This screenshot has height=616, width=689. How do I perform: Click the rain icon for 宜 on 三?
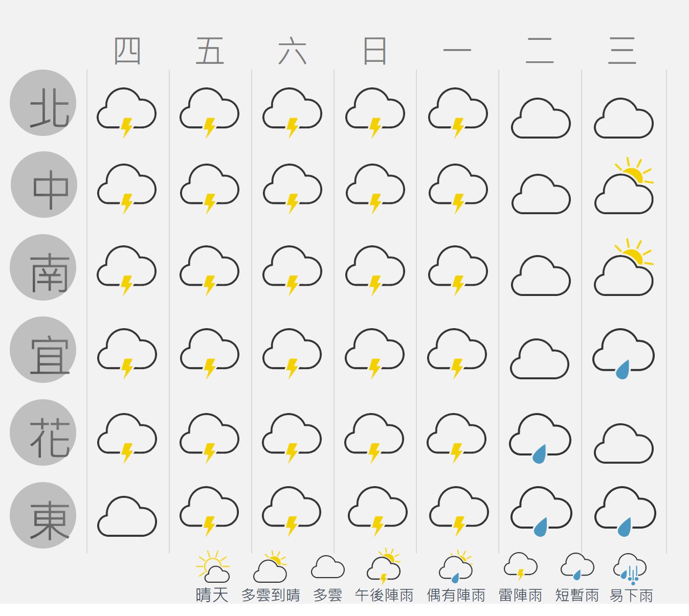624,354
